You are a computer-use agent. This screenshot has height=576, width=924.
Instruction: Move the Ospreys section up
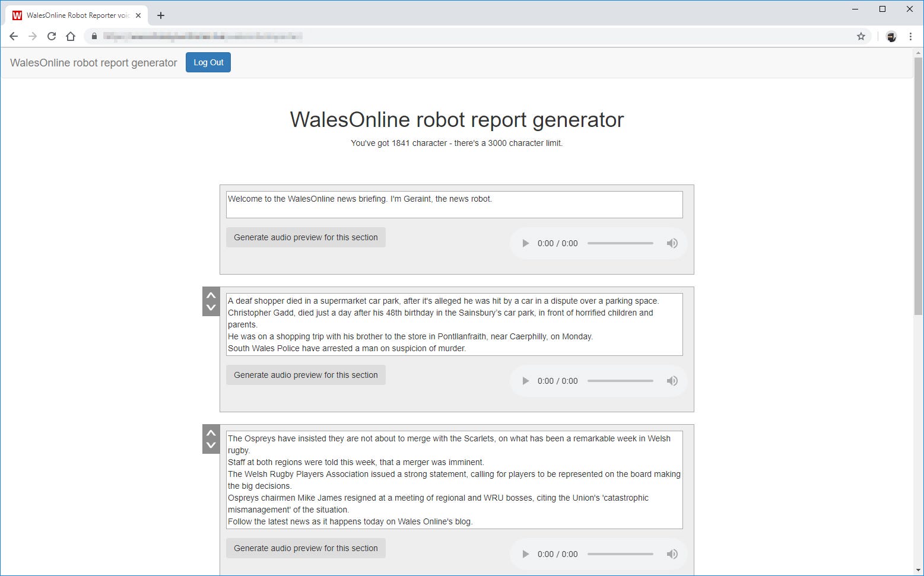point(211,432)
